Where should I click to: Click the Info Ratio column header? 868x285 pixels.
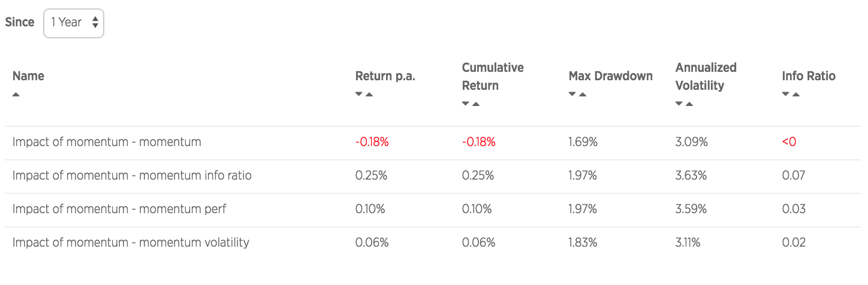tap(809, 76)
